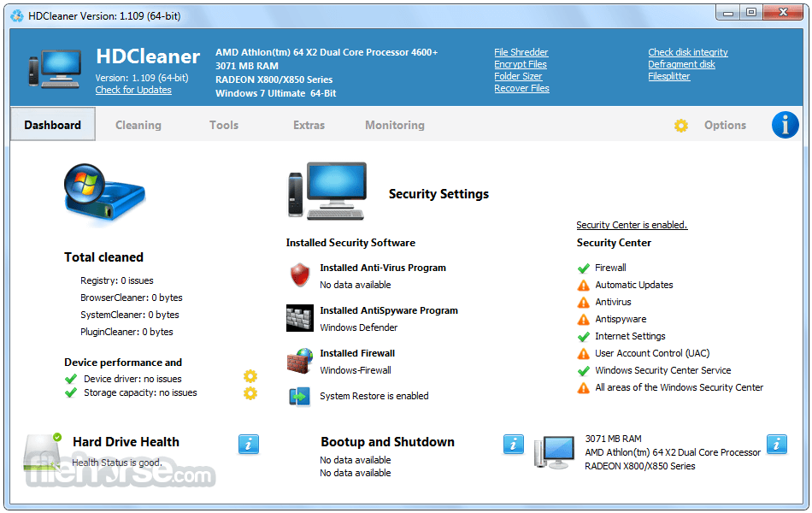Click the globe and wall Firewall icon

(300, 361)
